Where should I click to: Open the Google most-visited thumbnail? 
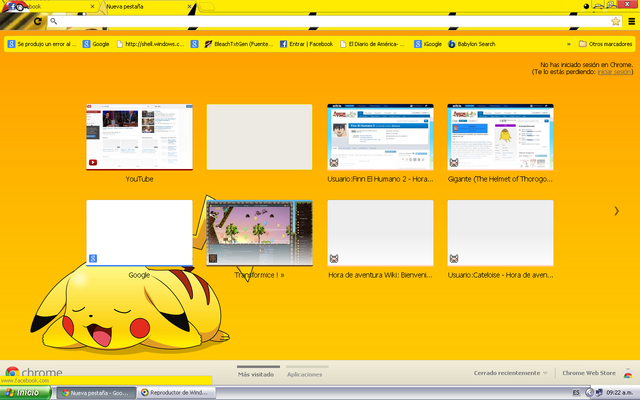(139, 233)
